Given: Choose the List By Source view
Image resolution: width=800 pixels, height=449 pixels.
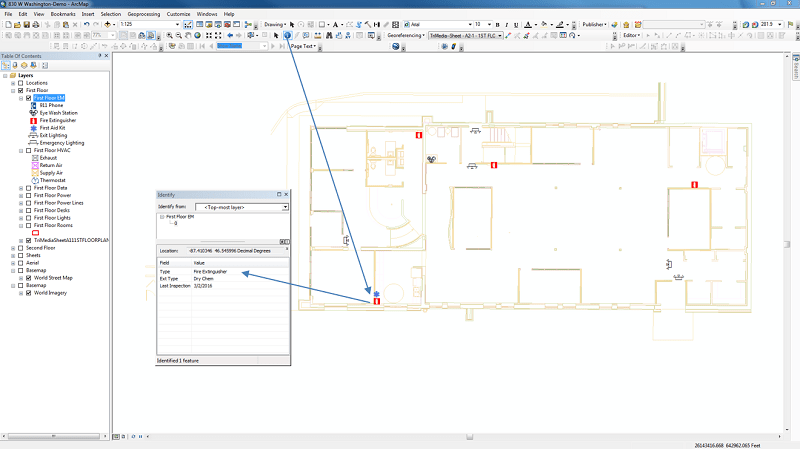Looking at the screenshot, I should [15, 65].
